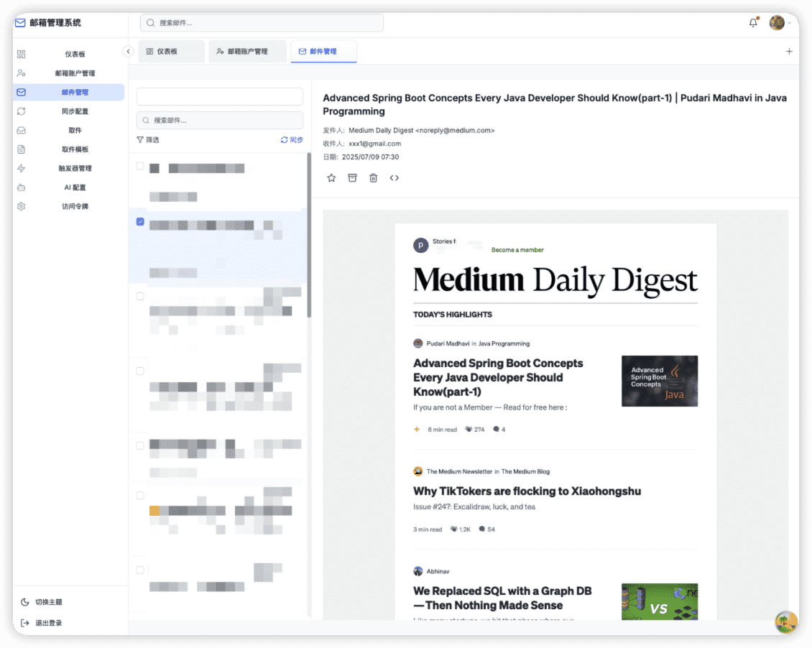The image size is (812, 648).
Task: Click The Medium Newsletter author link
Action: 459,471
